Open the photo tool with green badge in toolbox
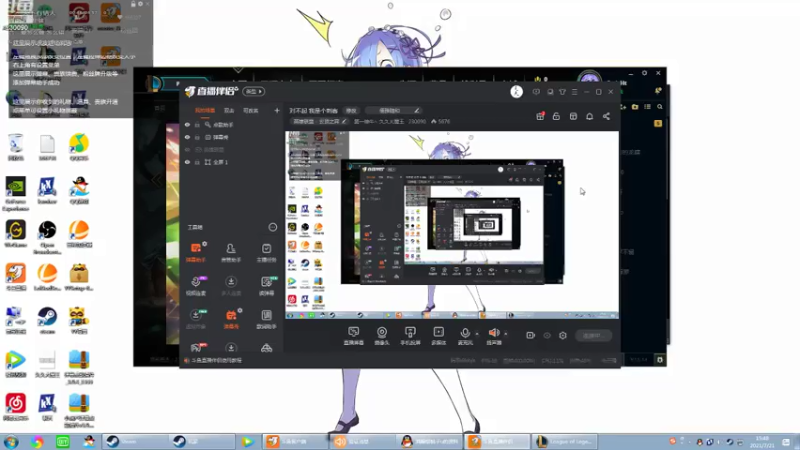The height and width of the screenshot is (450, 800). tap(266, 286)
